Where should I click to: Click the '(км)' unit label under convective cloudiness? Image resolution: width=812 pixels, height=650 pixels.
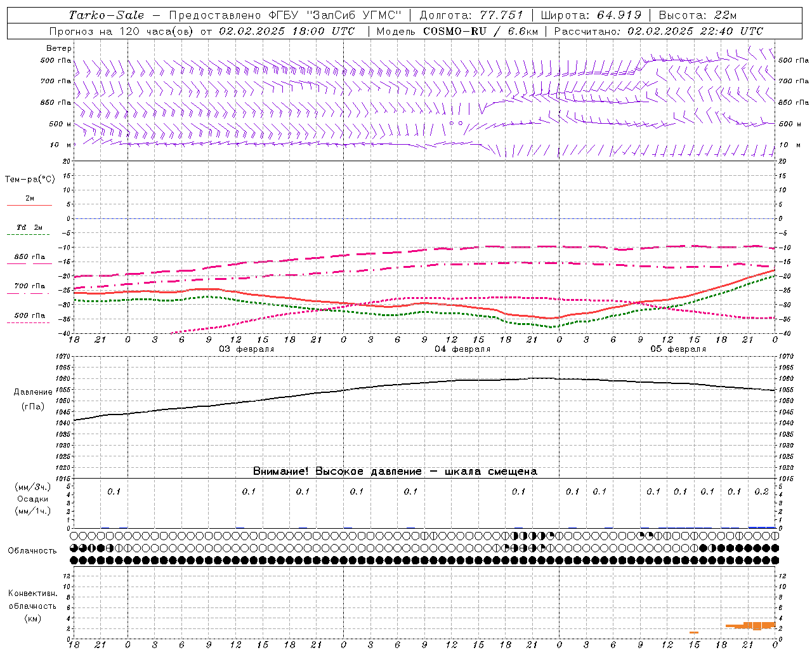tap(33, 618)
